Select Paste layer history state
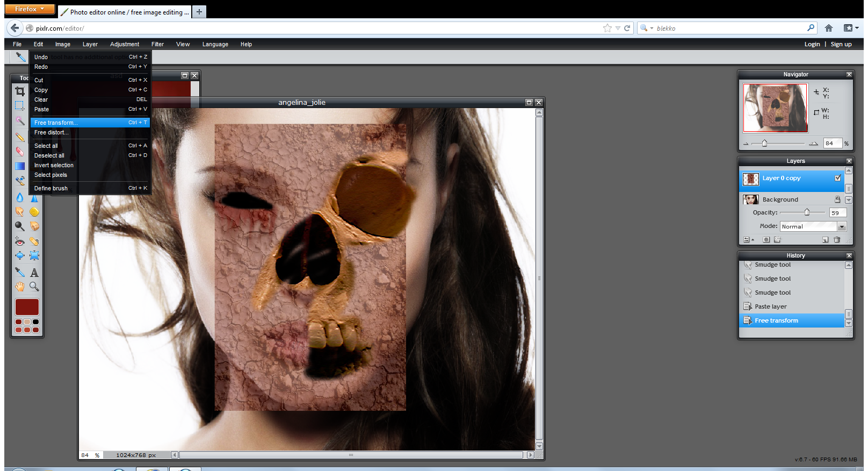Screen dimensions: 868x471 pyautogui.click(x=792, y=306)
